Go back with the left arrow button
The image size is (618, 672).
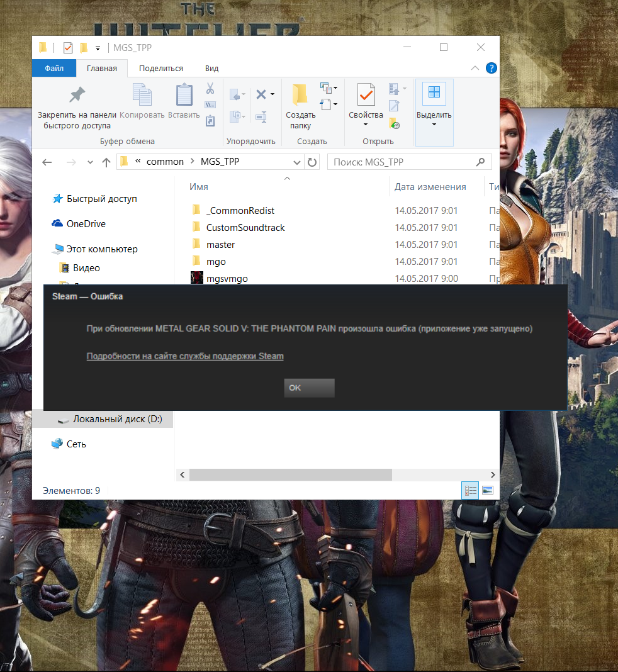pyautogui.click(x=47, y=162)
